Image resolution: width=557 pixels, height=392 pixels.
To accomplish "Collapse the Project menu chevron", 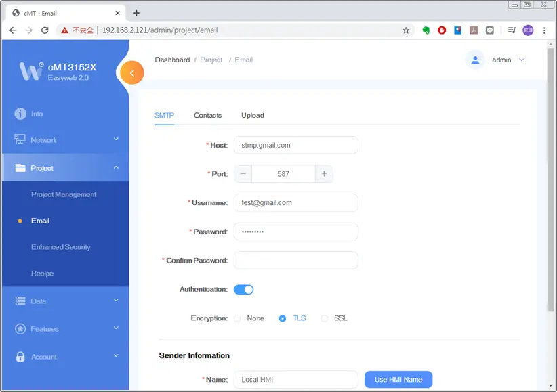I will pos(116,167).
